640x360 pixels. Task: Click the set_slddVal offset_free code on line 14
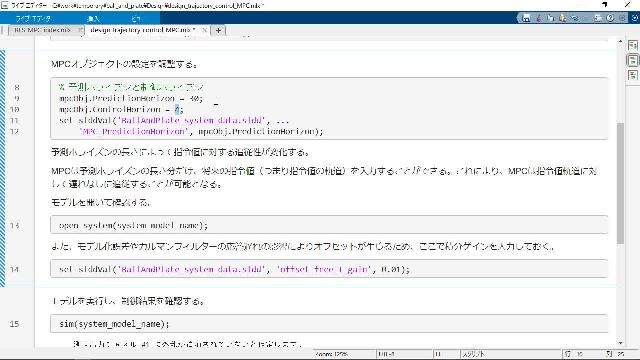click(x=234, y=269)
